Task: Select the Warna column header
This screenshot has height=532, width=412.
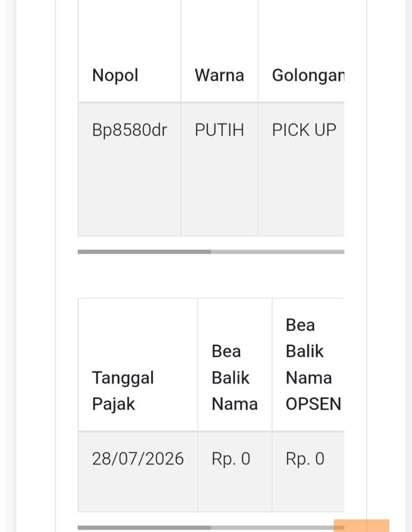Action: (x=219, y=76)
